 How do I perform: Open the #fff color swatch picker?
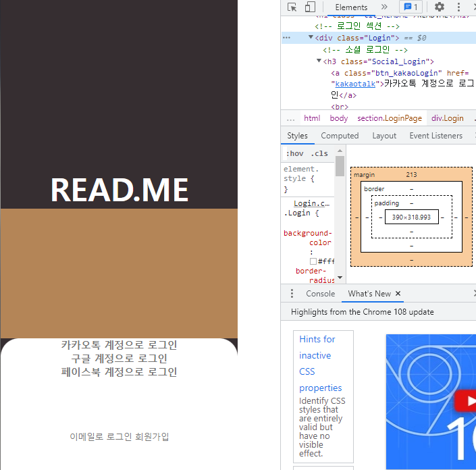pyautogui.click(x=313, y=261)
